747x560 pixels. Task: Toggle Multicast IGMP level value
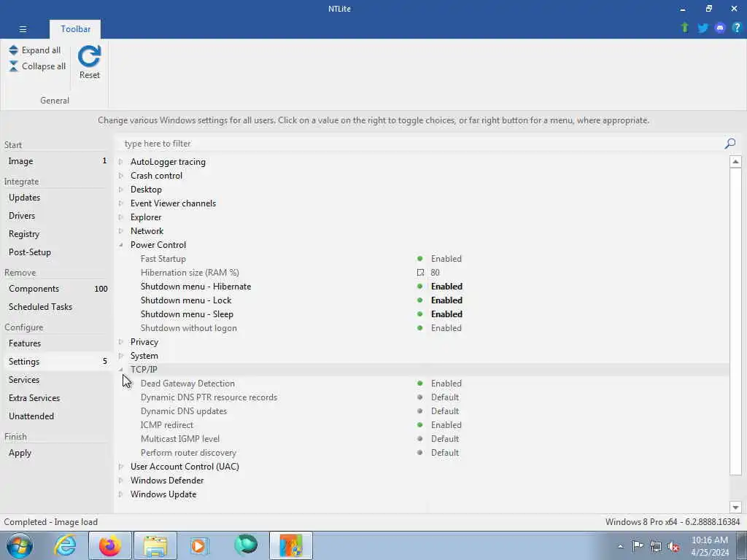pos(445,438)
